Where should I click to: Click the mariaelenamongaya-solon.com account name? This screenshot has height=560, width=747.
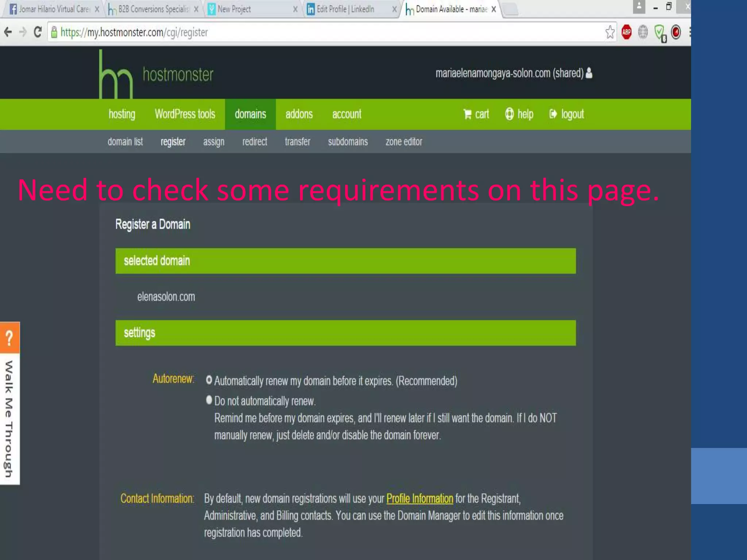click(x=509, y=73)
